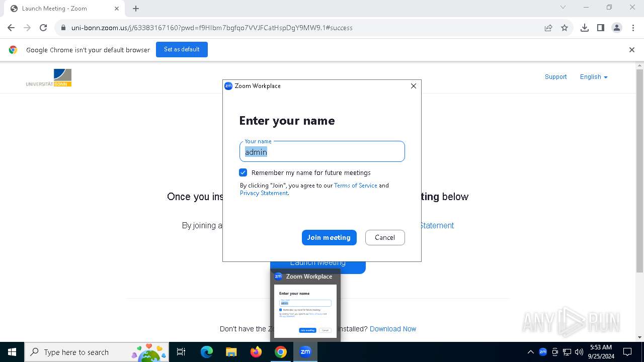Viewport: 644px width, 362px height.
Task: Click the Statement link on the page
Action: click(437, 226)
